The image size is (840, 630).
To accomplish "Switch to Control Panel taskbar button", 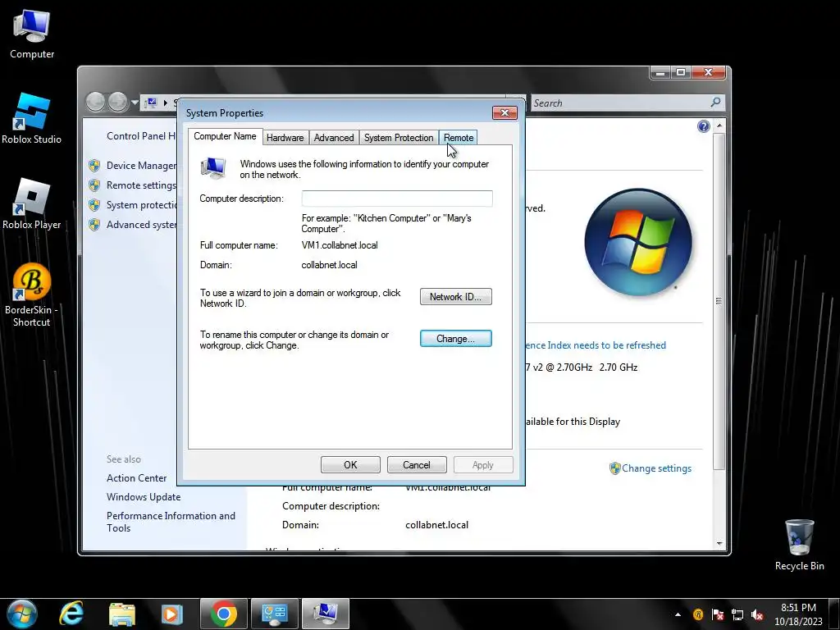I will 274,614.
